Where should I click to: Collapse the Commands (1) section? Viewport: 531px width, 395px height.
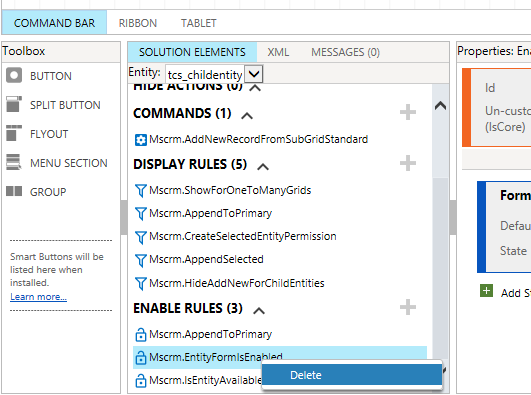pyautogui.click(x=247, y=116)
